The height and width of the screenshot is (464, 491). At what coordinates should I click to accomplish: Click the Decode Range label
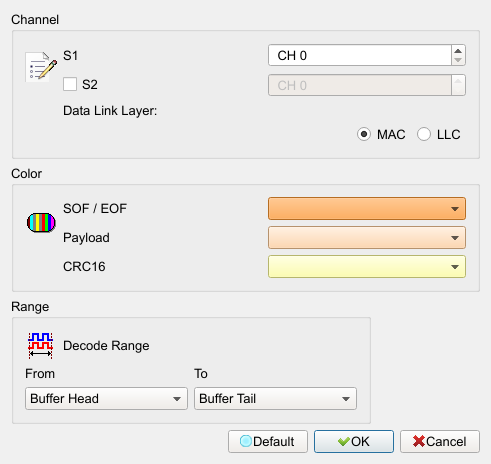pyautogui.click(x=106, y=346)
